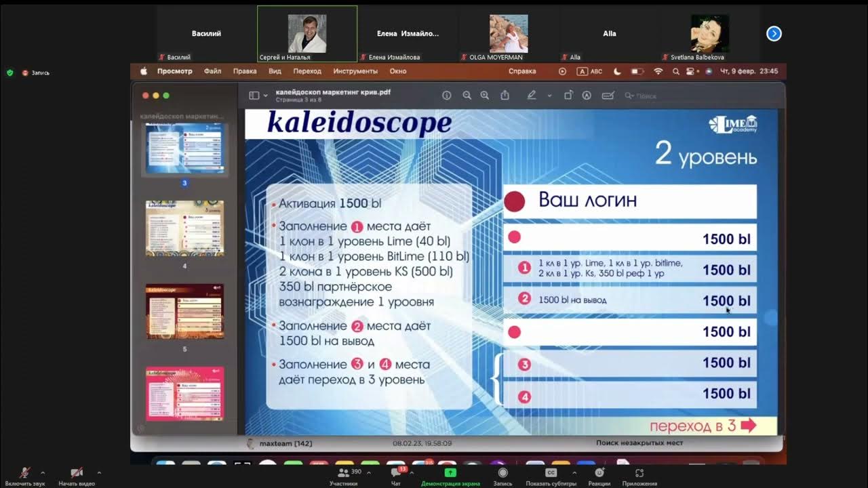Open the Справка menu
This screenshot has width=868, height=488.
pyautogui.click(x=522, y=71)
